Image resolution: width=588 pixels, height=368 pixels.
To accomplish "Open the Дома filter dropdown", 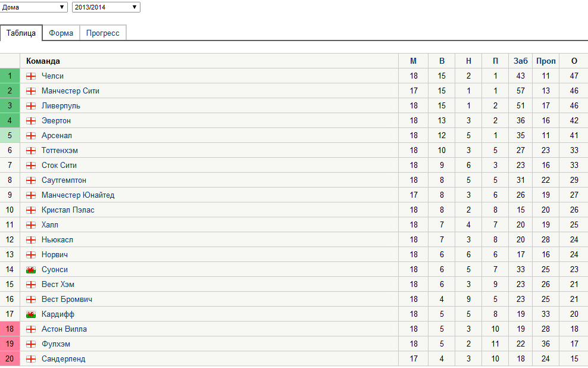I will coord(33,7).
